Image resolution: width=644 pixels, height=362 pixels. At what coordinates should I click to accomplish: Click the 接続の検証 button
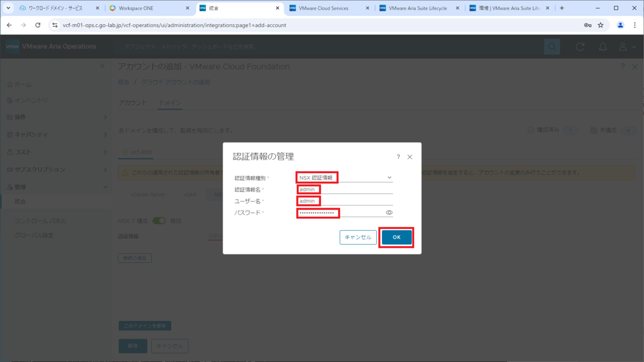(x=135, y=258)
